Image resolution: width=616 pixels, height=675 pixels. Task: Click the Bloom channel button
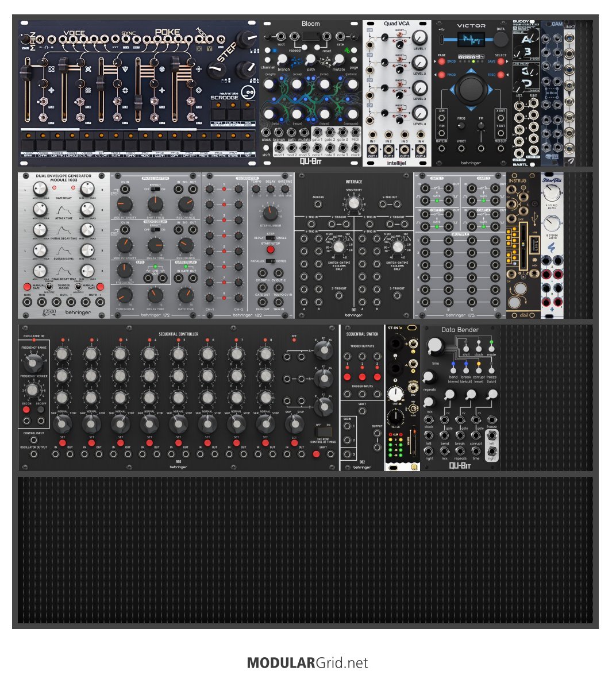[x=268, y=61]
